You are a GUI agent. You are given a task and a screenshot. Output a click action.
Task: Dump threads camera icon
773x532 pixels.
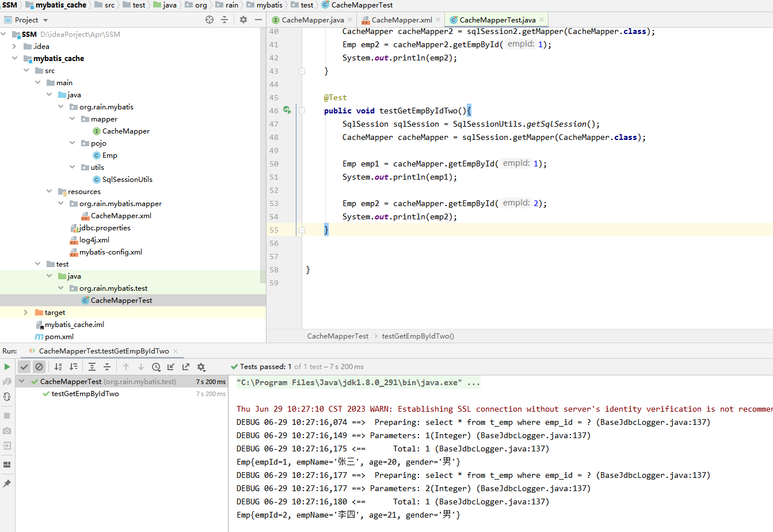tap(7, 431)
